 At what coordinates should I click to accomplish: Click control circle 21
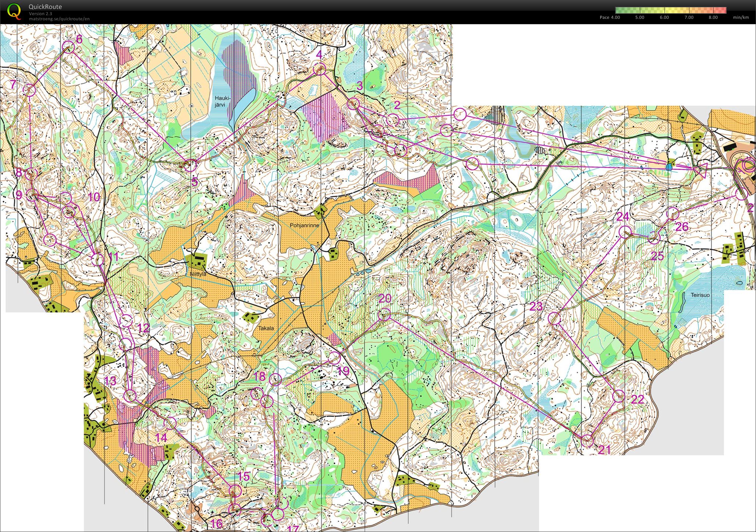[587, 440]
